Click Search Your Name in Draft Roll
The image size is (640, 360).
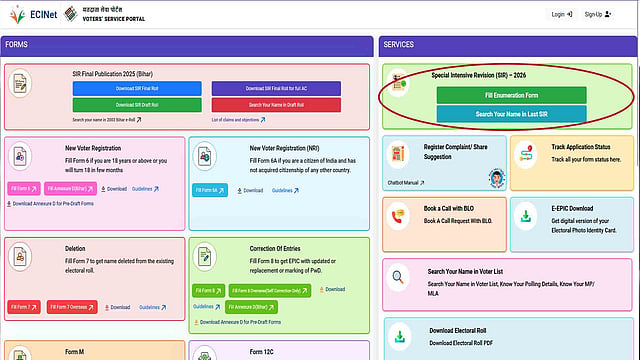pyautogui.click(x=276, y=105)
